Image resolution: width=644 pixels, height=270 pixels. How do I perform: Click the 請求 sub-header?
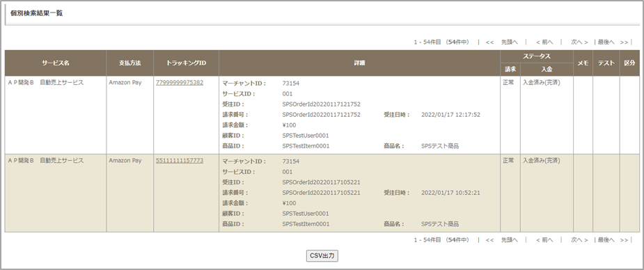(510, 70)
